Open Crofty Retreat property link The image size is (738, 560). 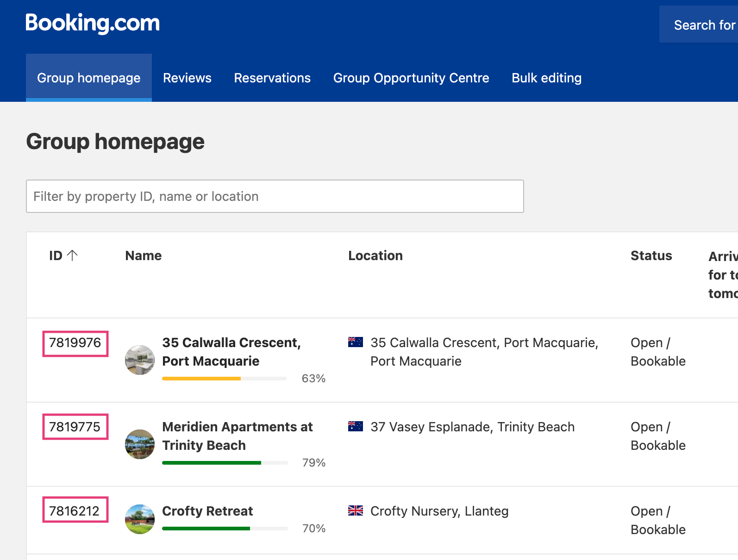click(x=207, y=511)
